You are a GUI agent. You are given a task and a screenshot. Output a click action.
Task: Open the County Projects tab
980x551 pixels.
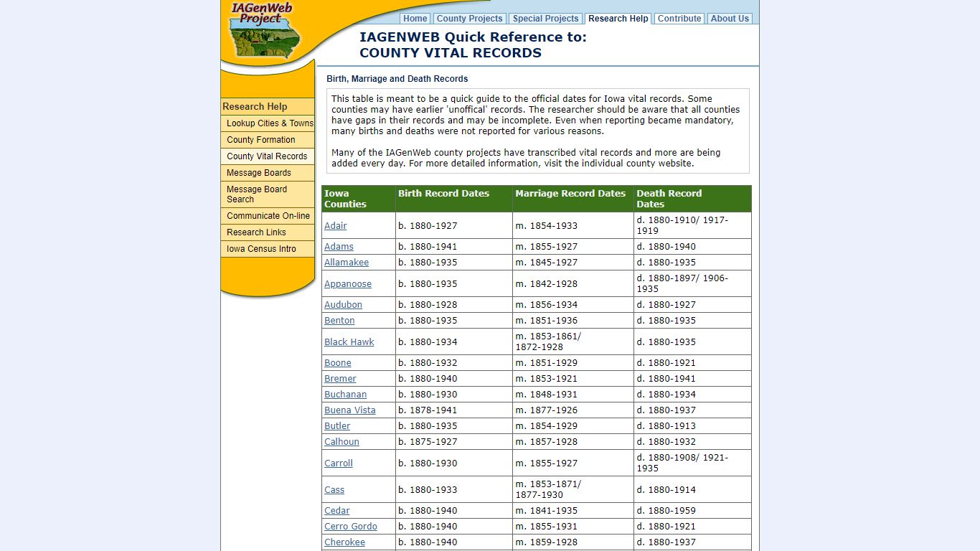coord(470,19)
